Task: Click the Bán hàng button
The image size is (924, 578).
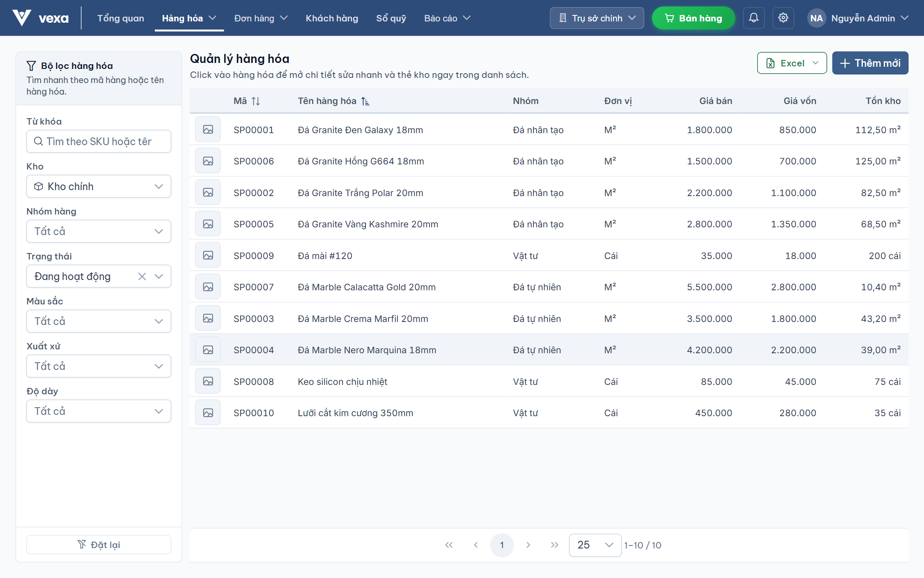Action: coord(693,18)
